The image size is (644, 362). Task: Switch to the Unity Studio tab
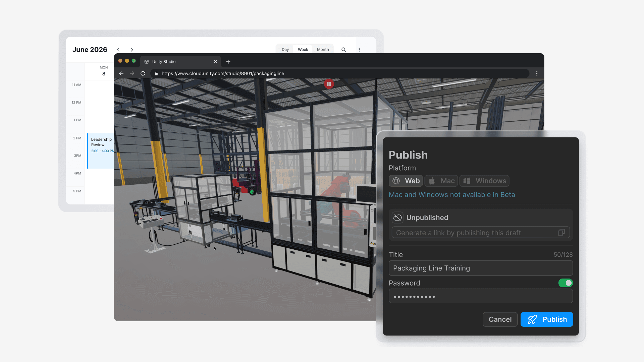pos(180,62)
